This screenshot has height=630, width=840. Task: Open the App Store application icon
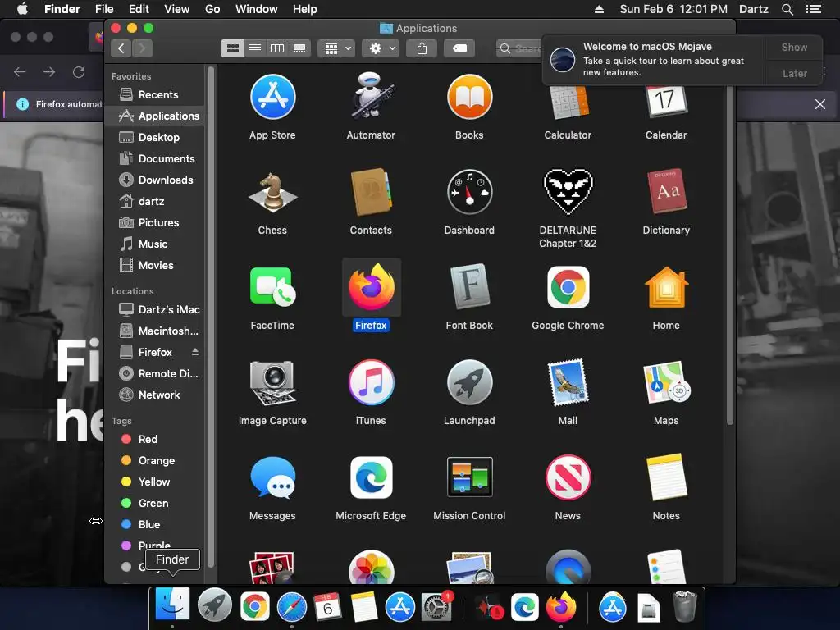(272, 97)
